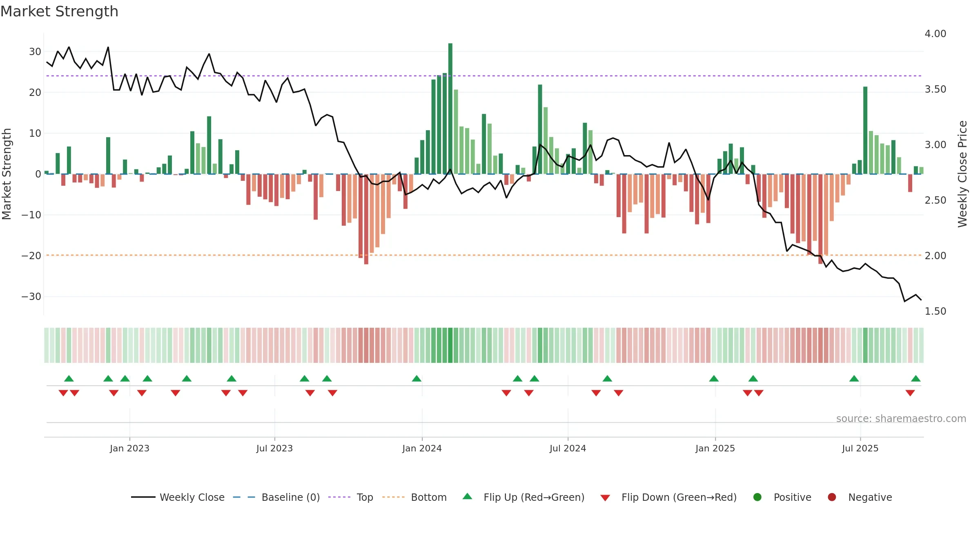Viewport: 980px width, 551px height.
Task: Select the Bottom legend label
Action: pyautogui.click(x=429, y=497)
